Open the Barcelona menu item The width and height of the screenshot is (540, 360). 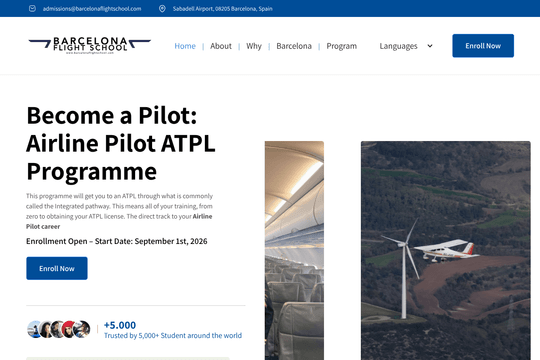pyautogui.click(x=294, y=46)
